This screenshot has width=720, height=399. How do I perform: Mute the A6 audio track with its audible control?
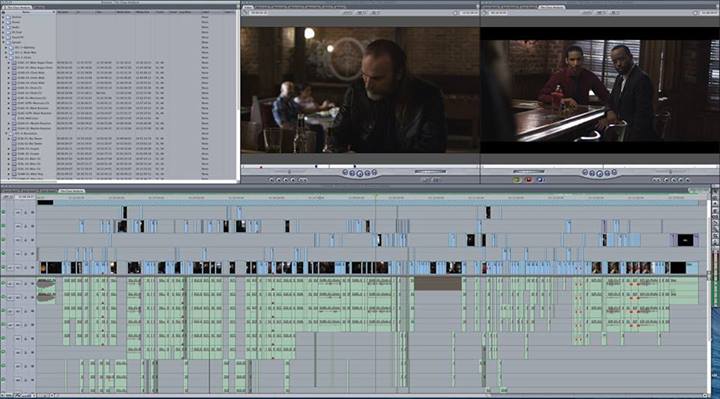[3, 353]
